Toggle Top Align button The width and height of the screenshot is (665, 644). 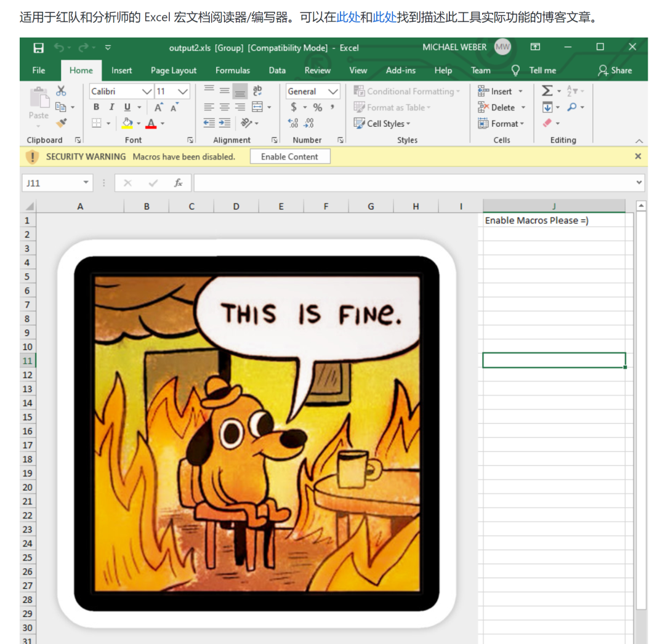[209, 90]
